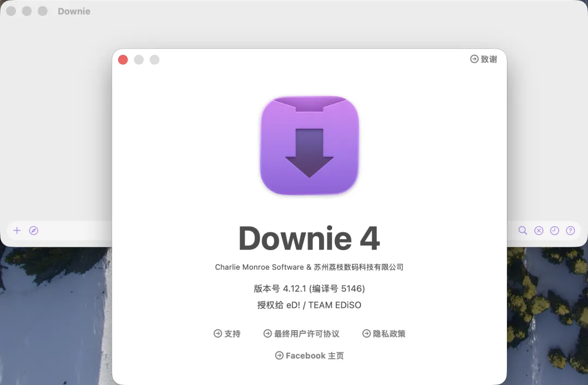Open the 支持 support link

[227, 333]
